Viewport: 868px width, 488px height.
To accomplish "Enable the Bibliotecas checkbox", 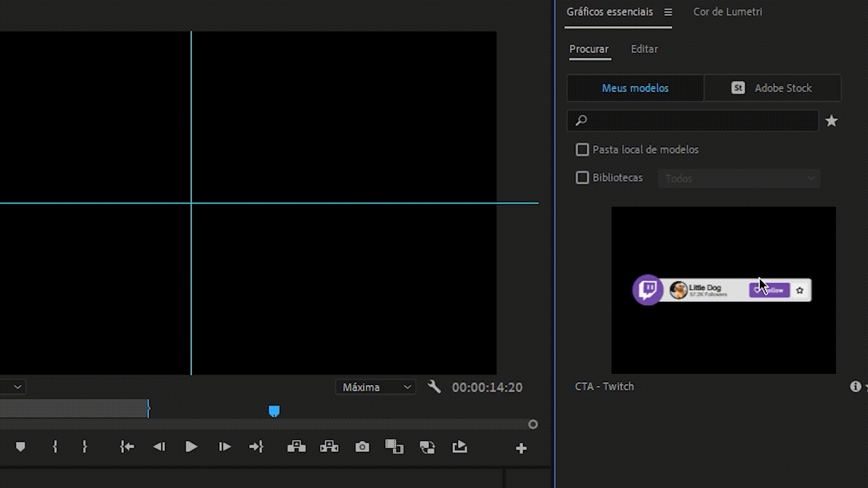I will click(582, 178).
